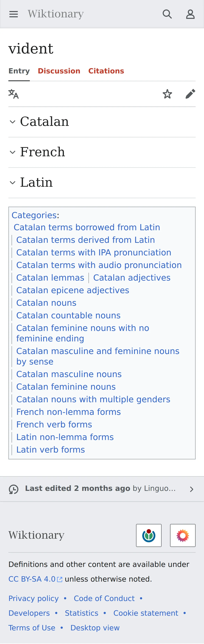Open the Privacy policy link
The width and height of the screenshot is (204, 644).
[x=34, y=598]
